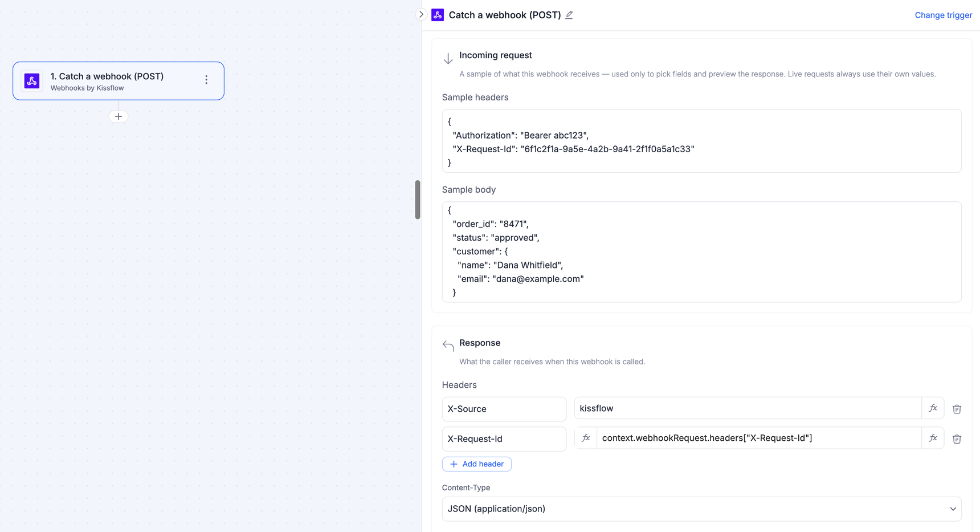Click the webhook icon on the canvas node

pyautogui.click(x=32, y=81)
